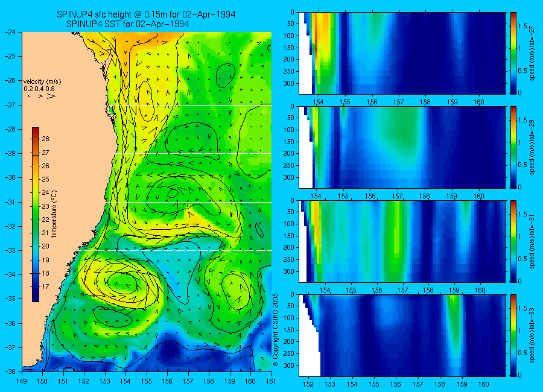Click the lat=-27 speed section panel

click(x=402, y=53)
